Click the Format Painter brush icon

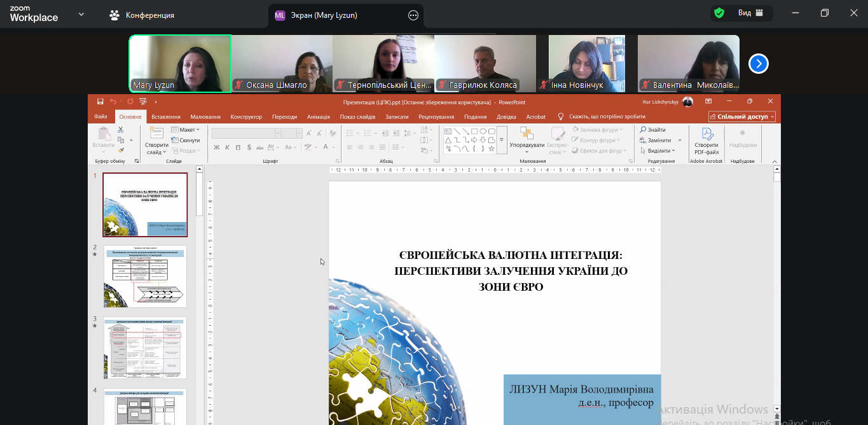[121, 151]
